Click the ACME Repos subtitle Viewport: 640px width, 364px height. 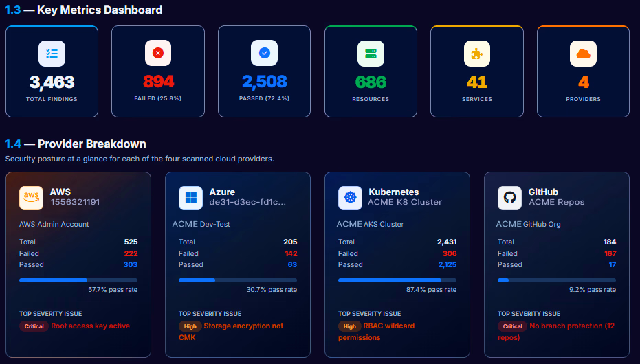coord(557,202)
